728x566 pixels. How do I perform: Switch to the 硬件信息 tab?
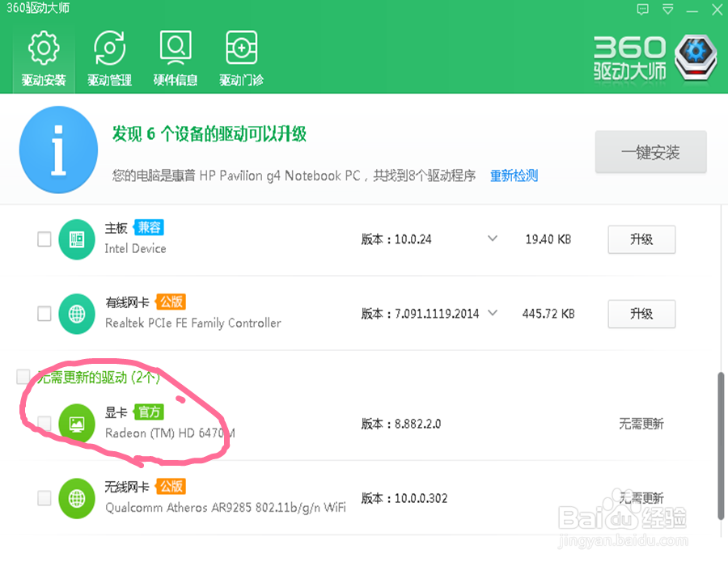[175, 57]
